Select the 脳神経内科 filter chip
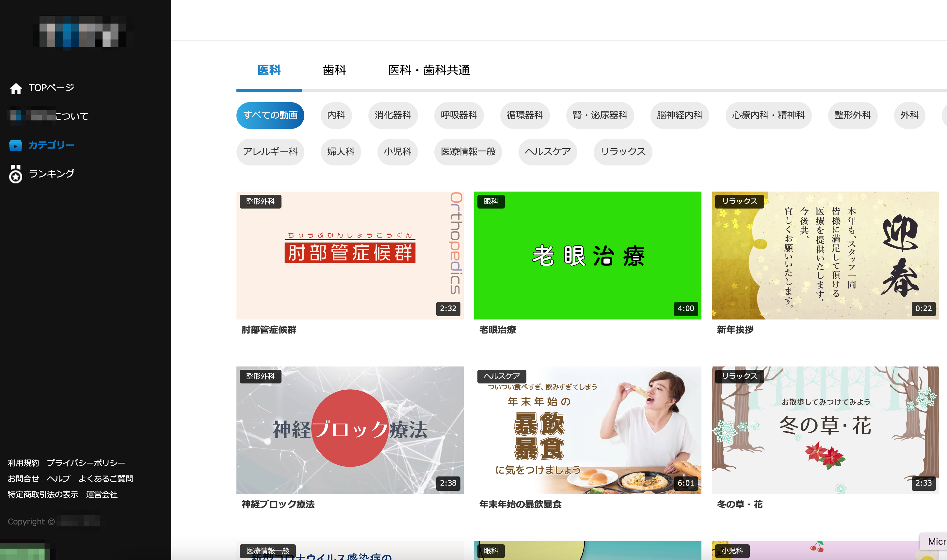Screen dimensions: 947x560 pyautogui.click(x=679, y=115)
